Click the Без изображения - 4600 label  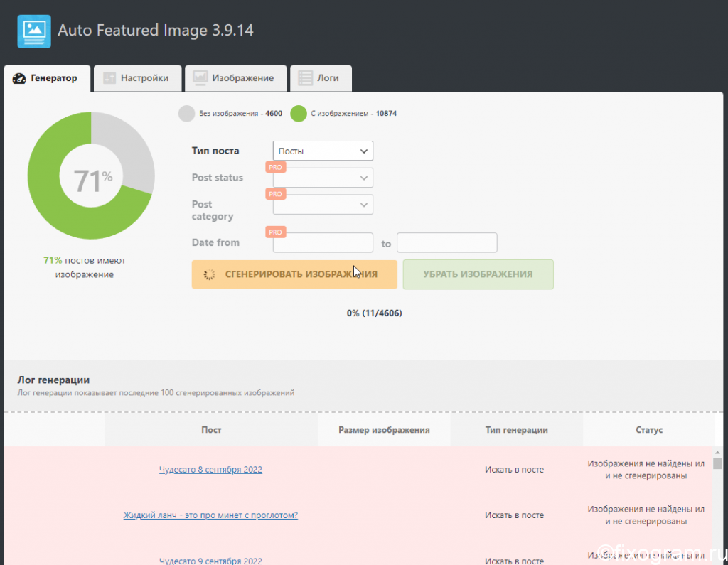point(240,113)
